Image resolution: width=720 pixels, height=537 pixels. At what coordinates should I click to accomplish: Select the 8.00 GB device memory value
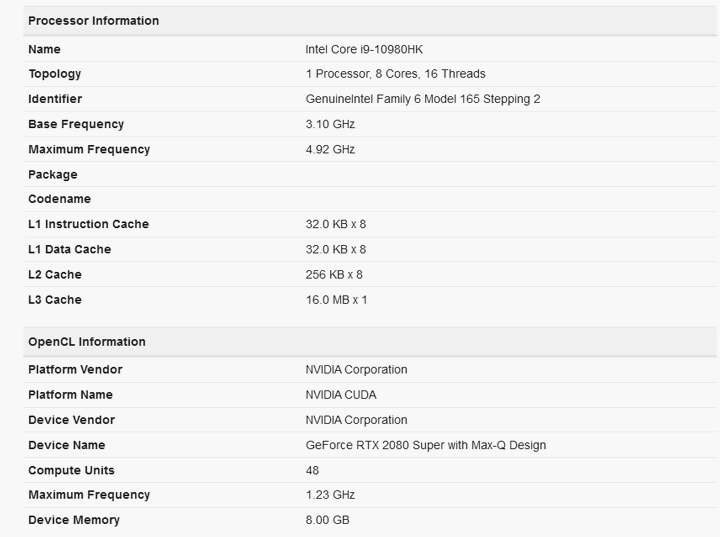pyautogui.click(x=328, y=520)
